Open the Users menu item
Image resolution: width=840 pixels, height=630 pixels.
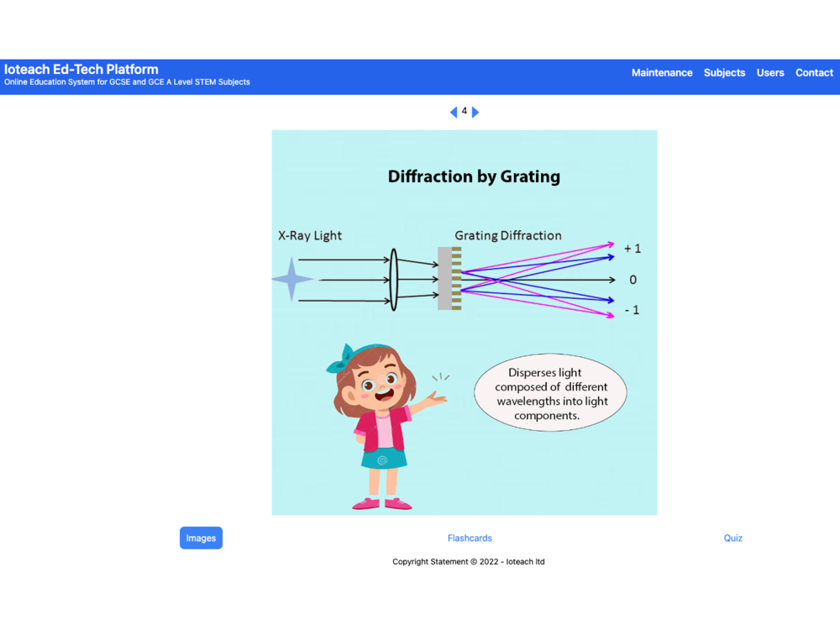coord(769,73)
